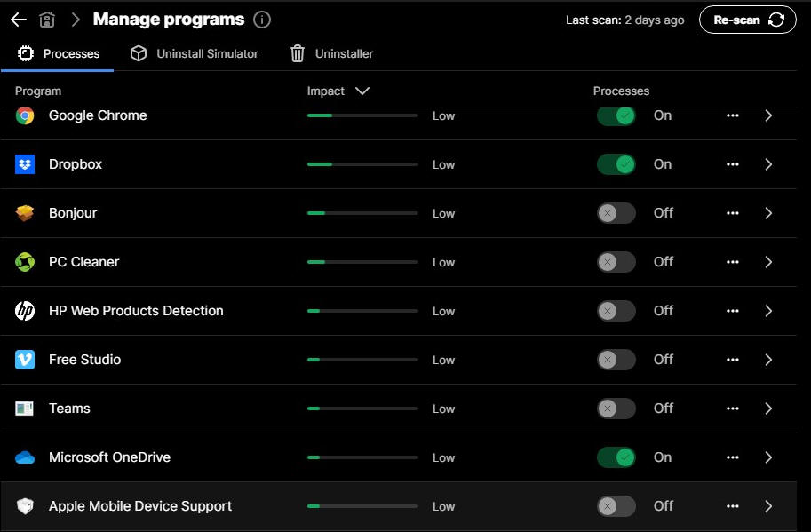Click the HP Web Products Detection icon
Screen dimensions: 811x532
[25, 311]
